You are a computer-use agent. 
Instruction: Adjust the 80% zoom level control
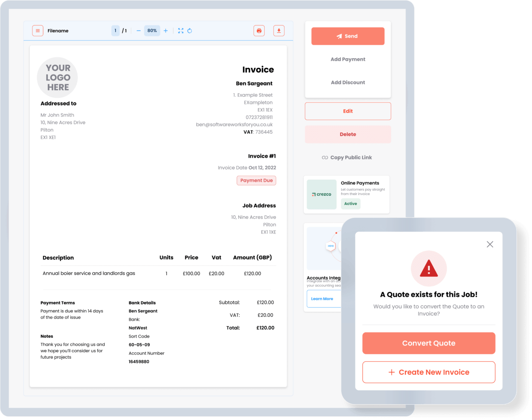(152, 30)
